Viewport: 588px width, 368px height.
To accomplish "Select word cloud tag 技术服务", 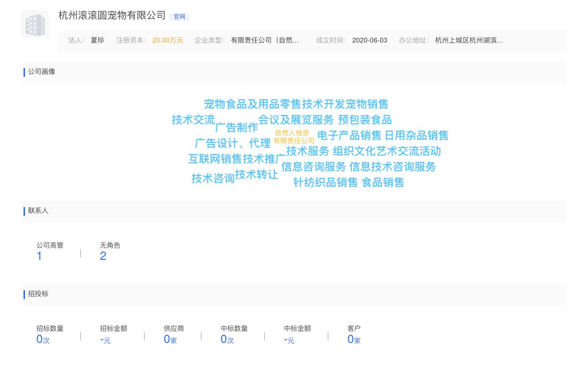I will (308, 151).
